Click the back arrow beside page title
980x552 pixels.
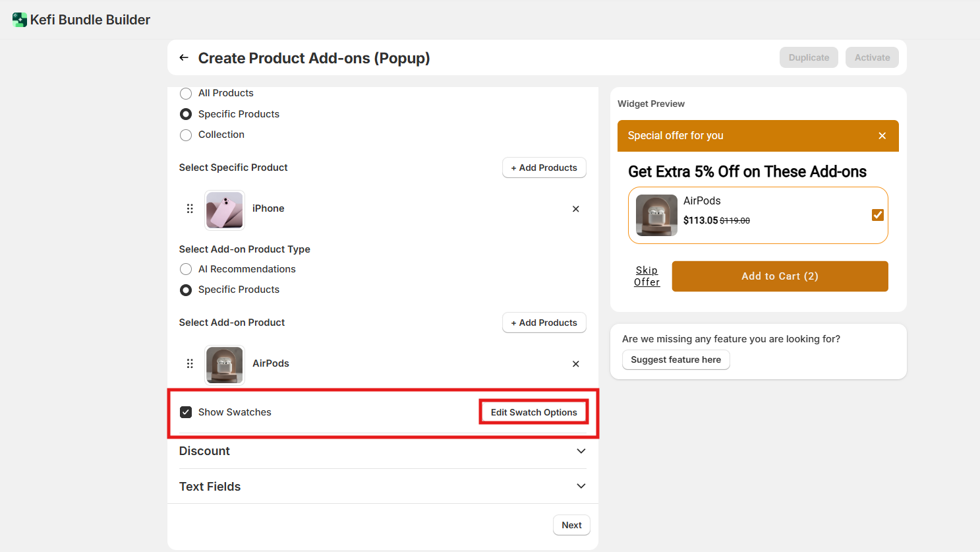(184, 58)
